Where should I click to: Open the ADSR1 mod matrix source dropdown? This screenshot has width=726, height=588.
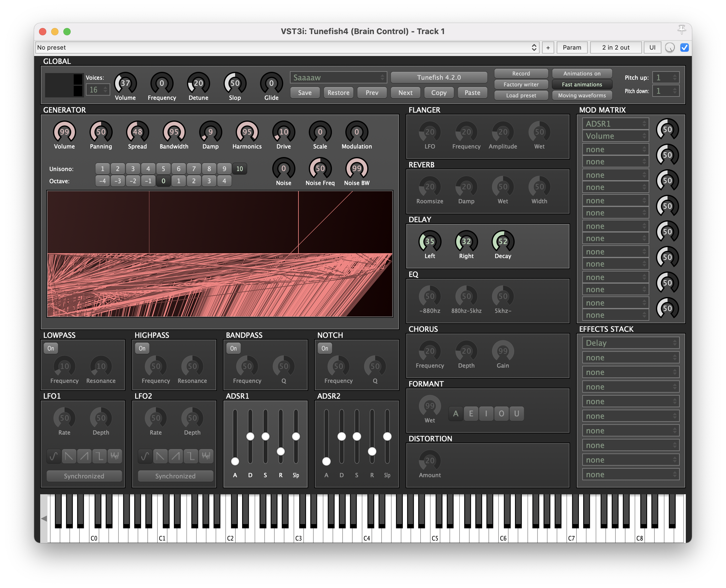click(615, 124)
